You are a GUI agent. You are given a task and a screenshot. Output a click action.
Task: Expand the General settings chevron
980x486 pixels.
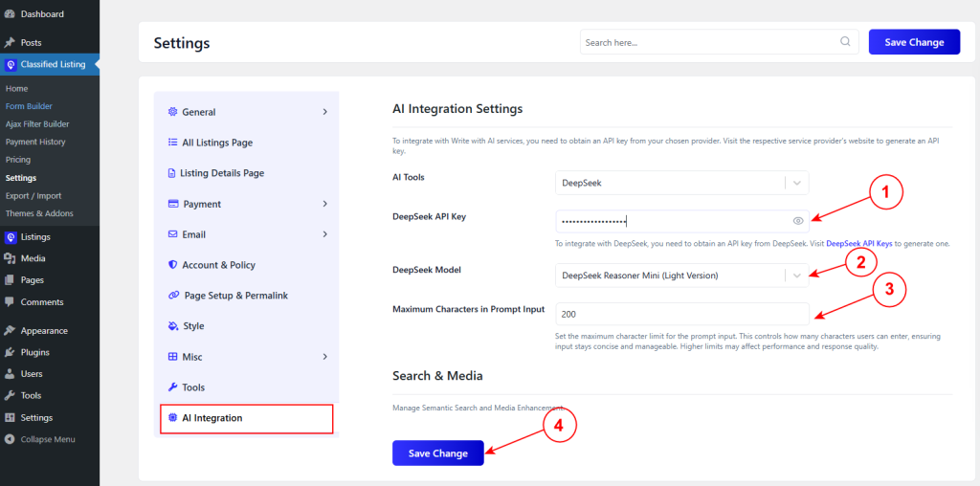coord(325,112)
